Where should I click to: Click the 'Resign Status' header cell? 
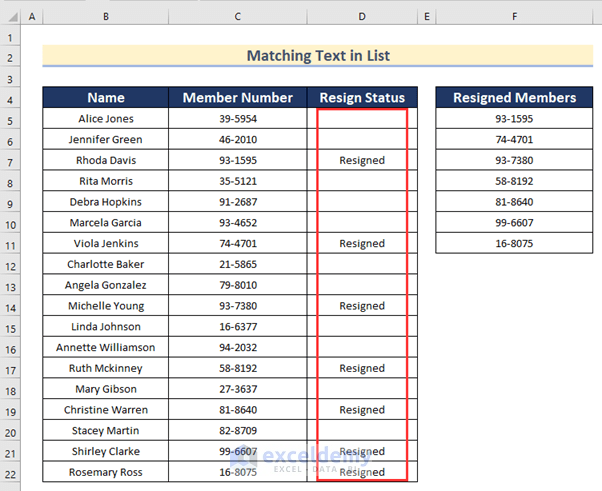(362, 98)
